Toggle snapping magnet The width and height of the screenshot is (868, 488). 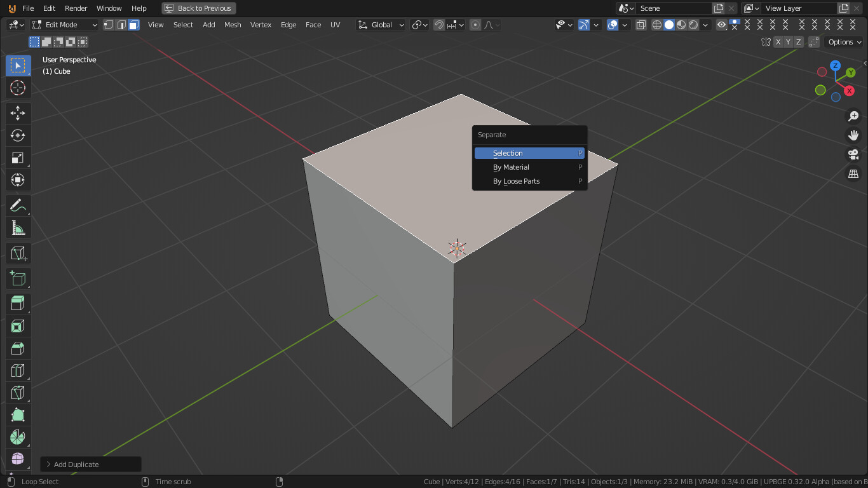[439, 25]
